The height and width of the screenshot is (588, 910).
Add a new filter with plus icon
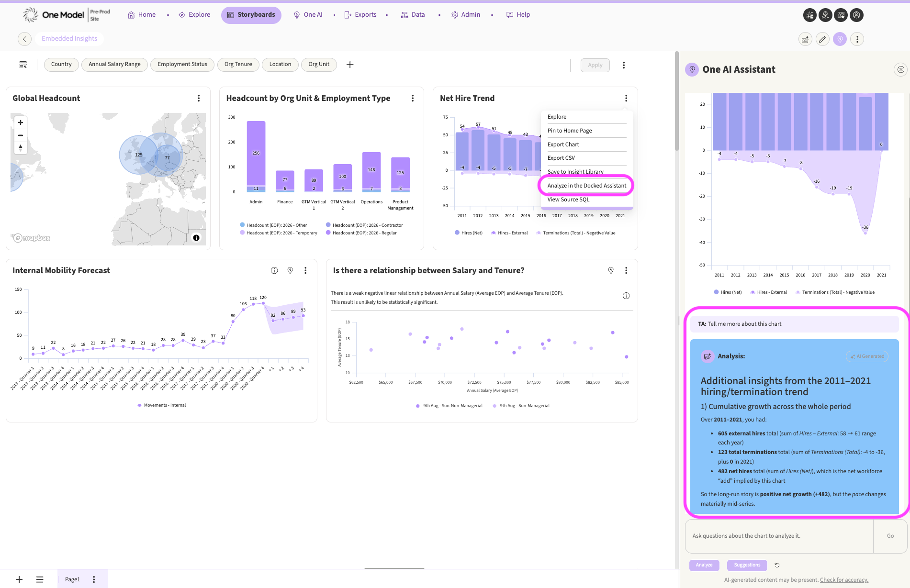point(350,65)
